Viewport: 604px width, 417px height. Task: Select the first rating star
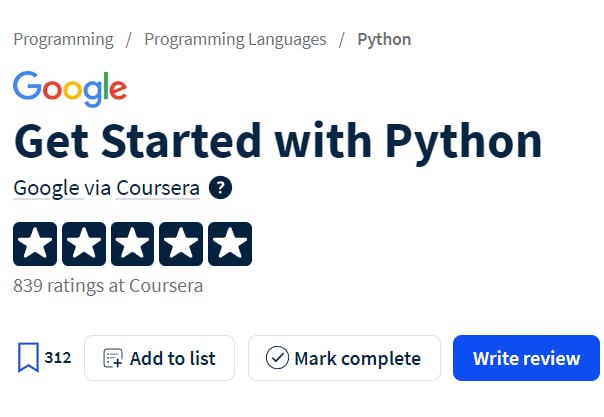pyautogui.click(x=35, y=244)
